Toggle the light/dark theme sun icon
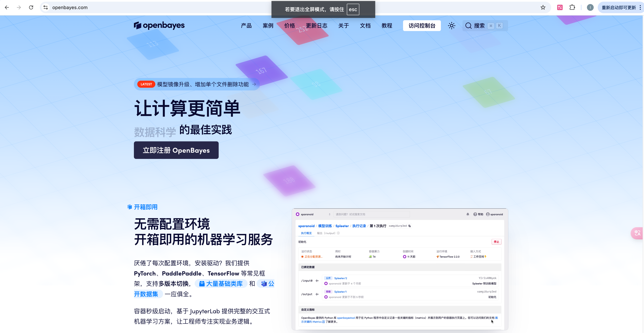Viewport: 644px width, 333px height. click(x=452, y=26)
